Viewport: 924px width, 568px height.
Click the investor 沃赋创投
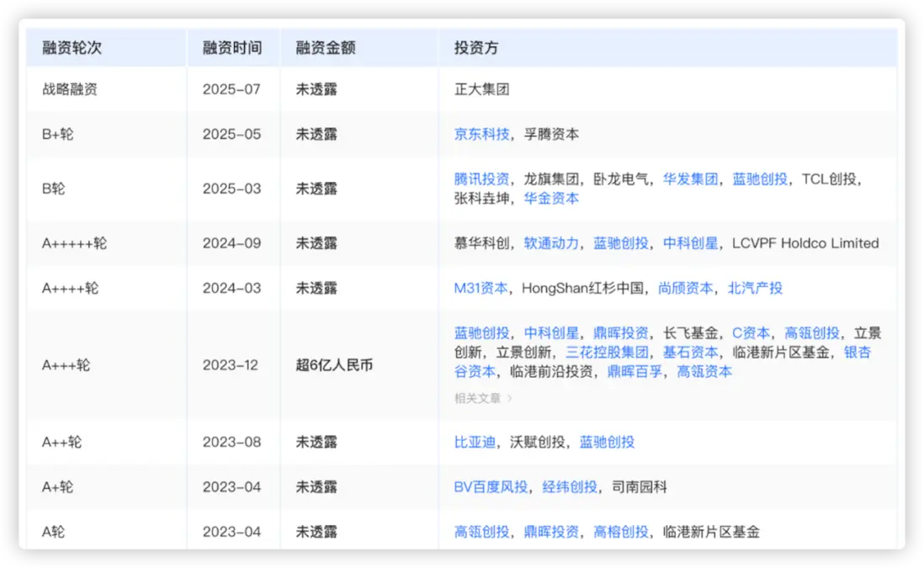538,442
